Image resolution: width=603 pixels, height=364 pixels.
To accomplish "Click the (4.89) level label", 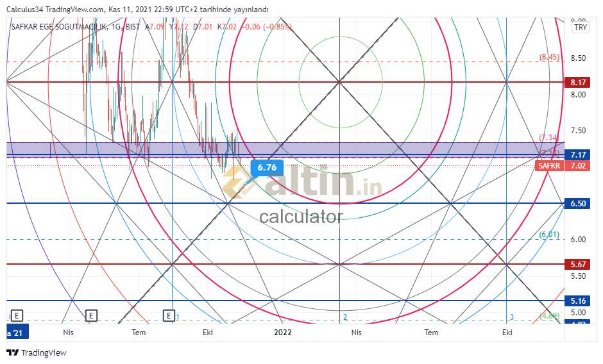I will point(549,315).
